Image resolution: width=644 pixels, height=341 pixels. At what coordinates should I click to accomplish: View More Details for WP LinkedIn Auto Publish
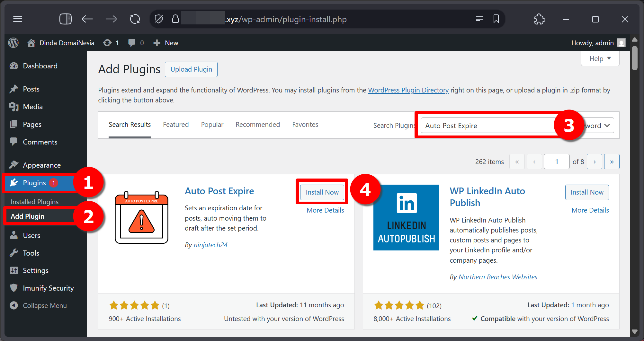point(590,210)
